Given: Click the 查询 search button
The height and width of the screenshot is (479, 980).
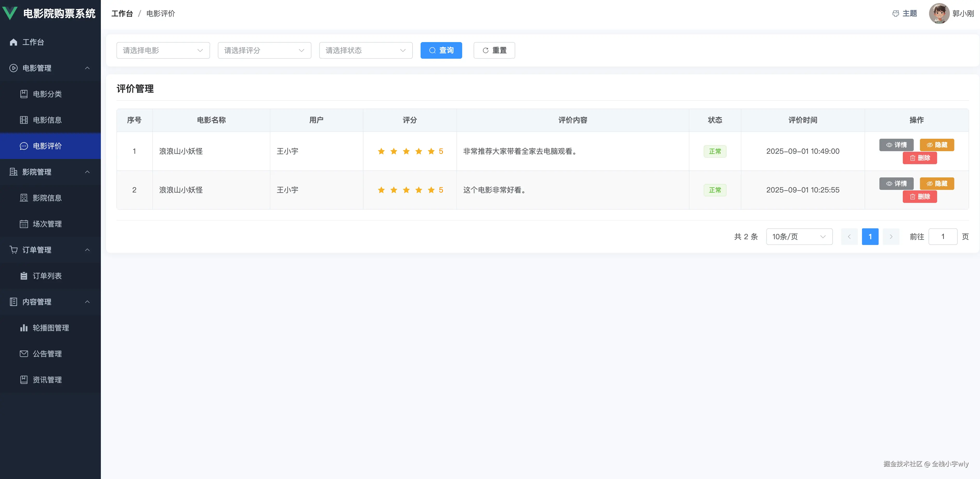Looking at the screenshot, I should [x=441, y=50].
